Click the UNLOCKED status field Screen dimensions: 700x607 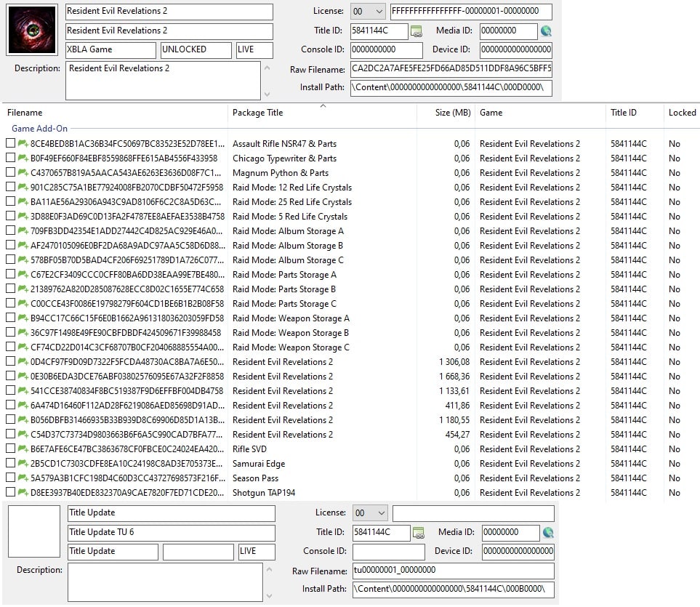[196, 49]
